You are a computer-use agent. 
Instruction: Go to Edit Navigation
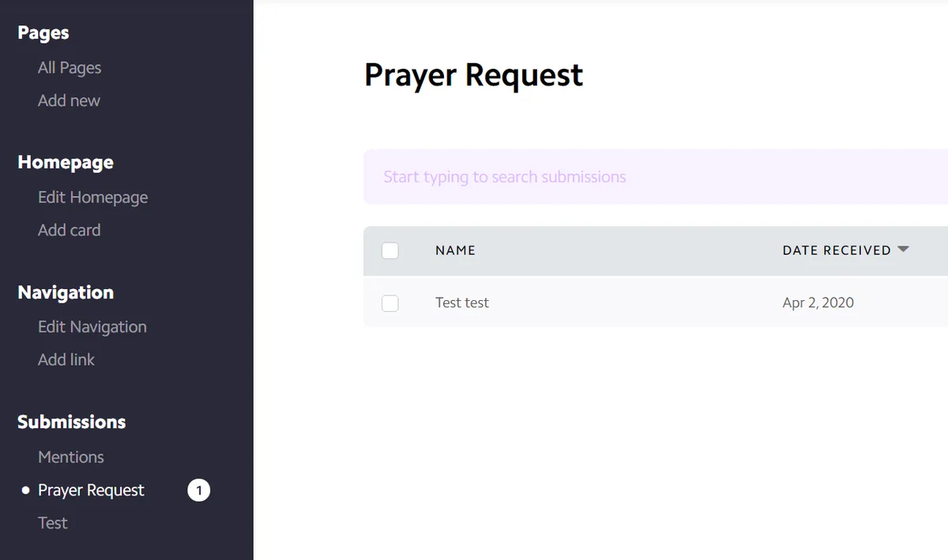92,327
